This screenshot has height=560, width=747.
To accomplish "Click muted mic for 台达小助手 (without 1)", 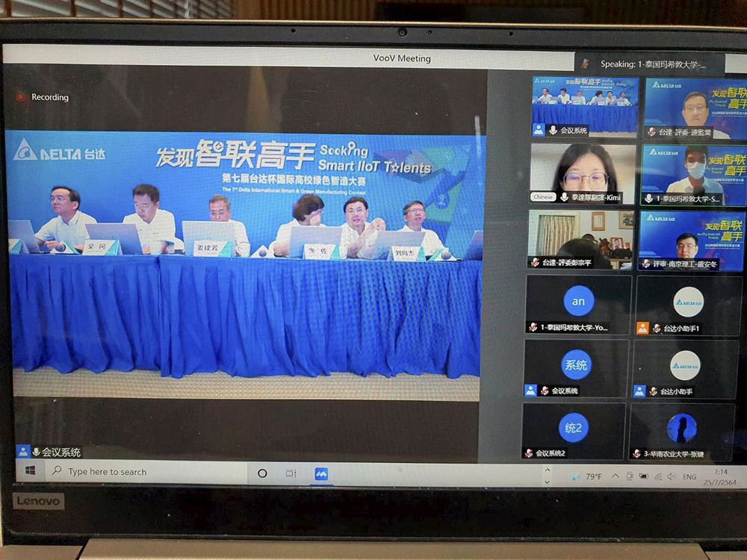I will point(653,392).
